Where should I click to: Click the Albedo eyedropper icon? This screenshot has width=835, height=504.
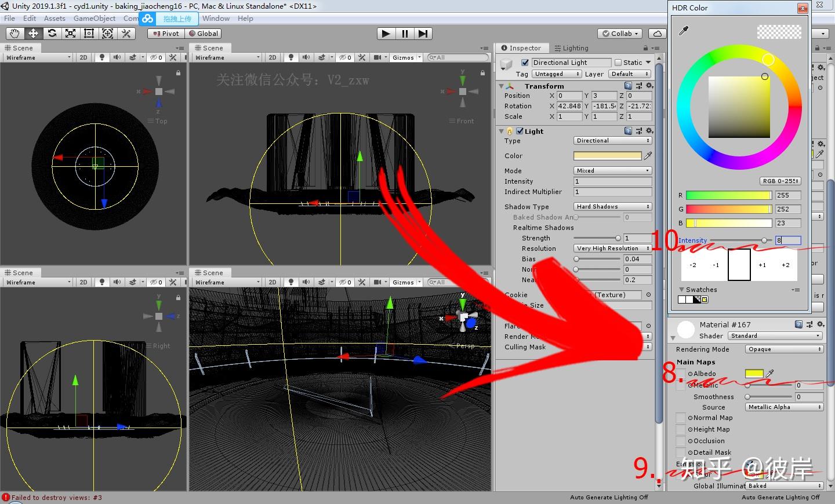[x=769, y=374]
